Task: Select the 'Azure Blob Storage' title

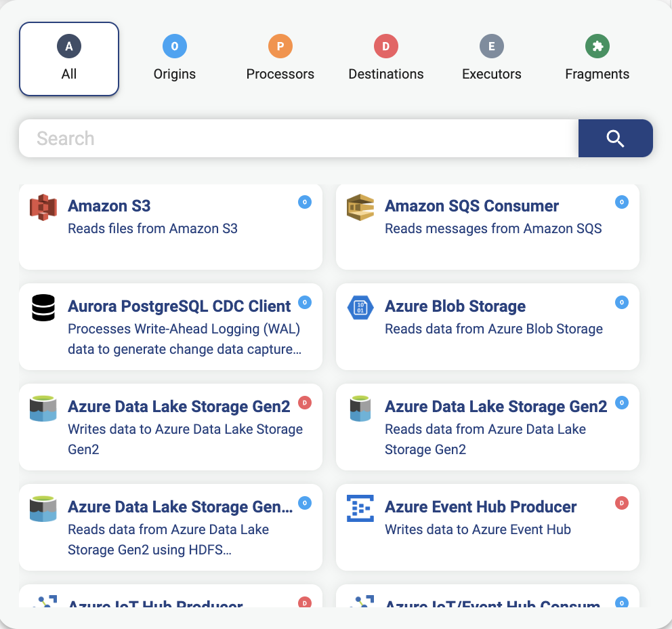Action: (455, 306)
